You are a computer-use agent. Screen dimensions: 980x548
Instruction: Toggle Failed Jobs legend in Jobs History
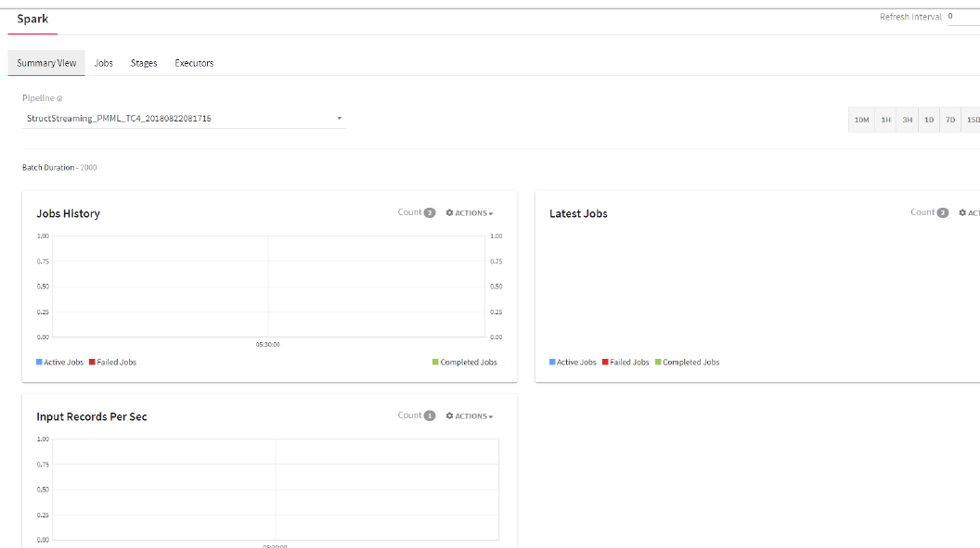112,362
